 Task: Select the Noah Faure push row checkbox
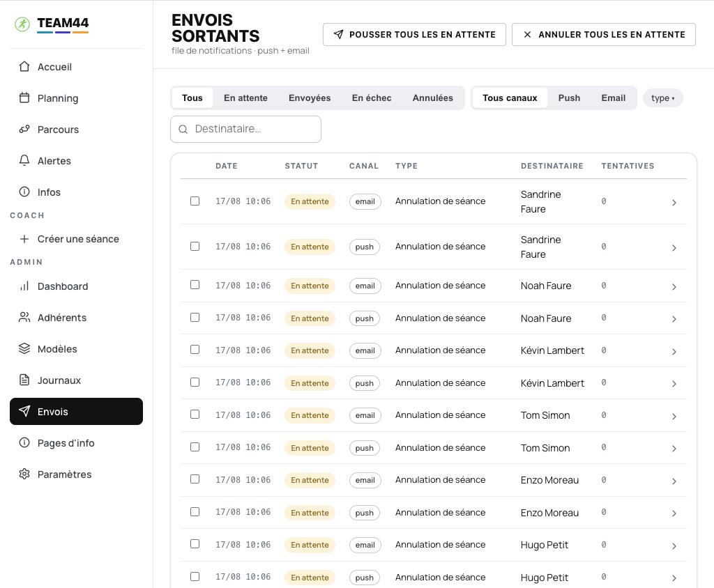(195, 317)
